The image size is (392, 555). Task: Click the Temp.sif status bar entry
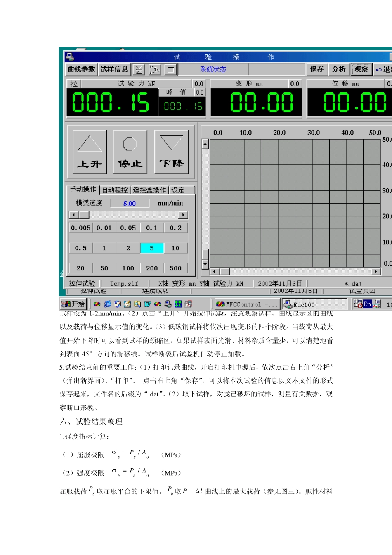tap(124, 284)
